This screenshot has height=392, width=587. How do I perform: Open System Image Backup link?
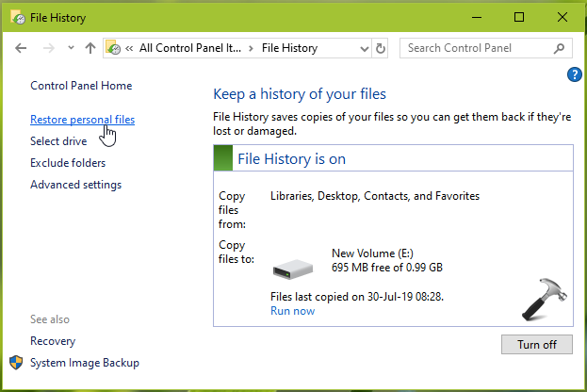[85, 363]
